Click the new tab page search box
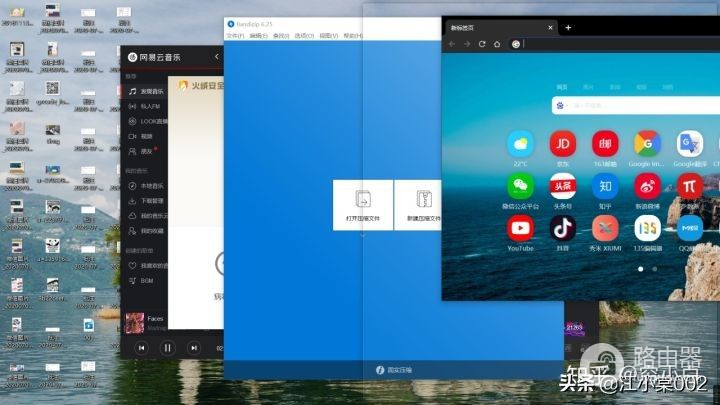 coord(636,106)
